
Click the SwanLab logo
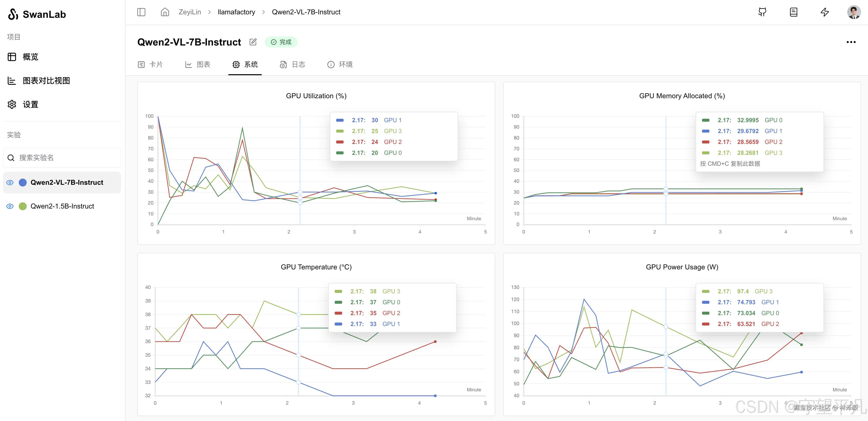point(37,14)
